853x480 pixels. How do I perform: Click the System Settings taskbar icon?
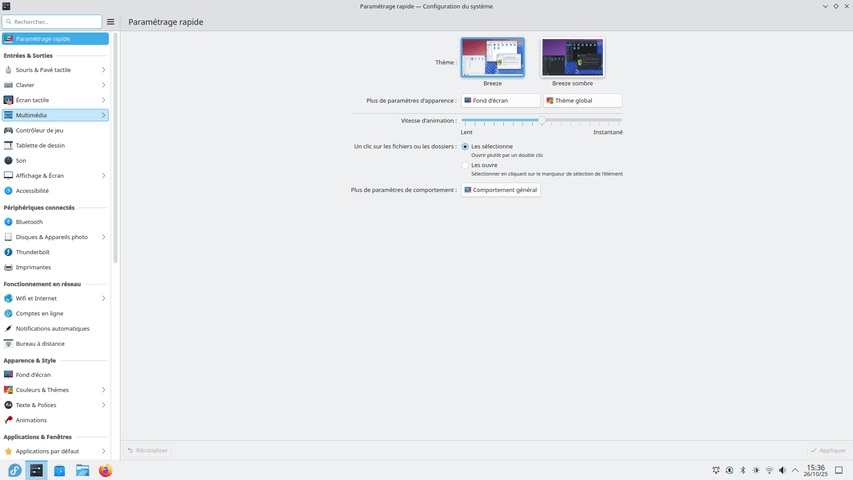[x=36, y=470]
